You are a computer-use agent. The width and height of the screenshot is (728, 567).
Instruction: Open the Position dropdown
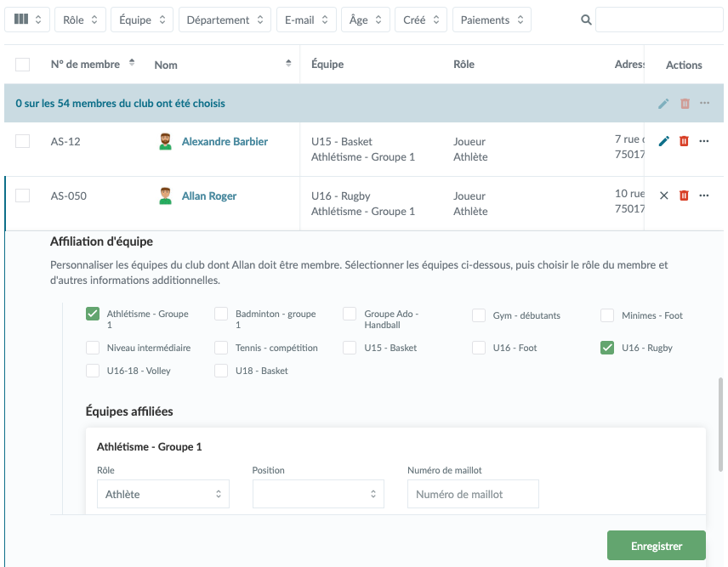tap(318, 494)
